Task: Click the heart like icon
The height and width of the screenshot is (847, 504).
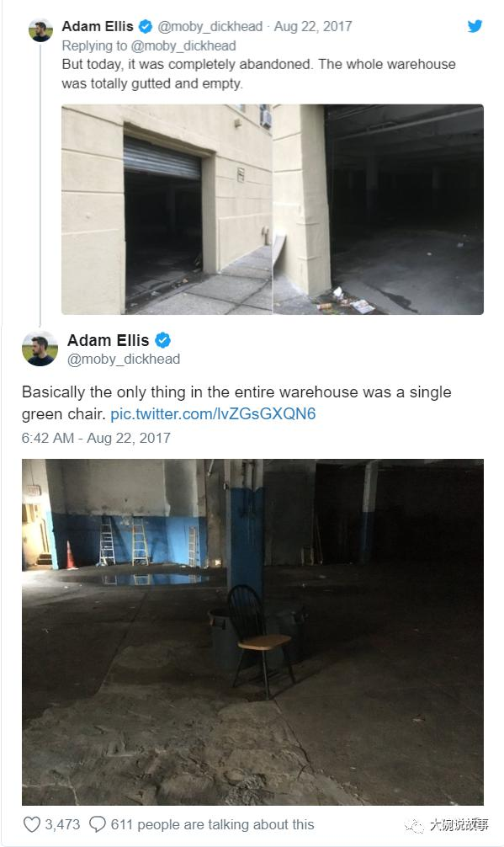Action: coord(32,824)
